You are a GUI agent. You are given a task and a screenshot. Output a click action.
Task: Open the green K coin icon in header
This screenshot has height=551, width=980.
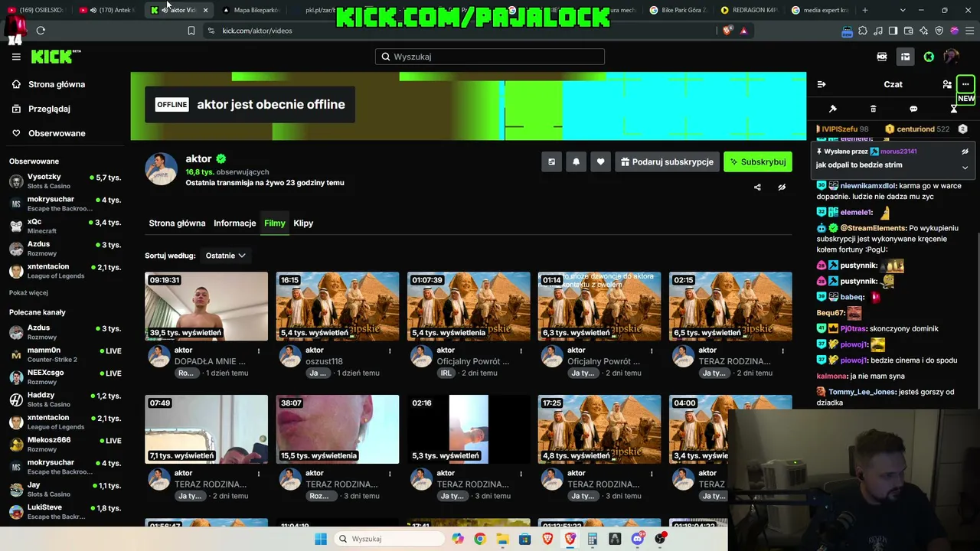(929, 57)
